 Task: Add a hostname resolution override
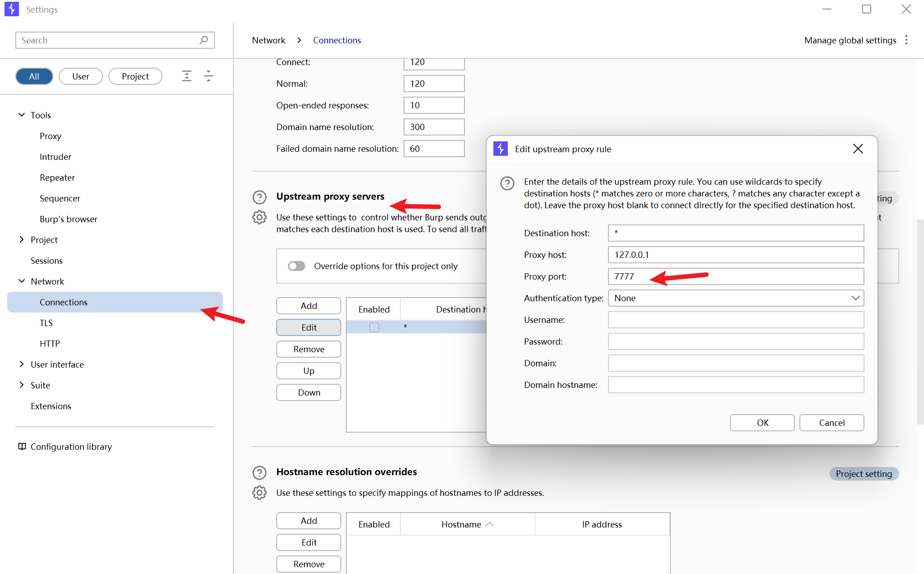pos(309,521)
